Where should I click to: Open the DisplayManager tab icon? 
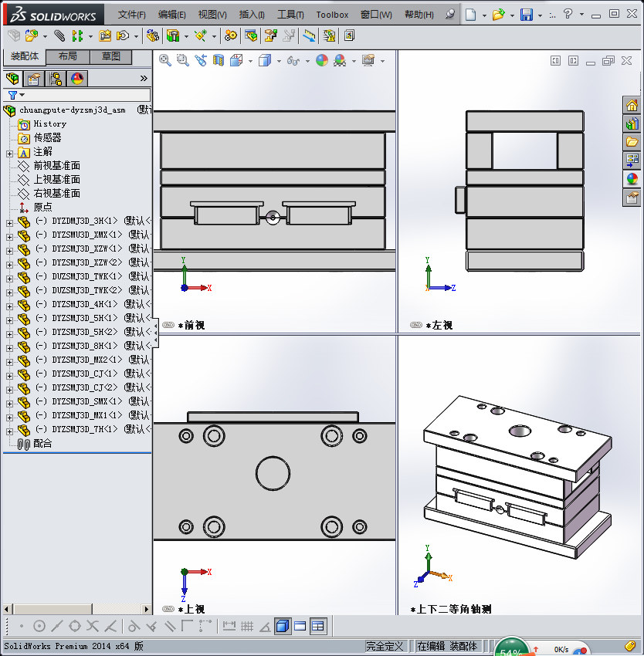77,79
